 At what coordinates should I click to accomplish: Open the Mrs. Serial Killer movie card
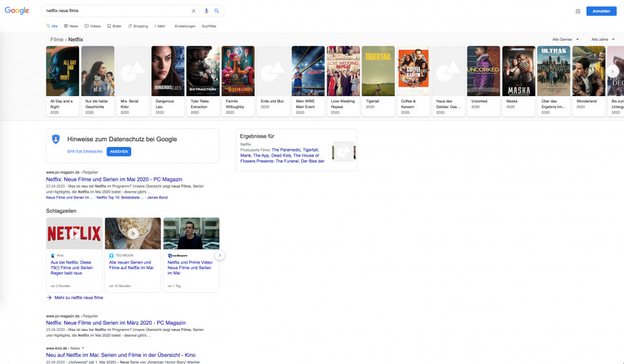[132, 81]
